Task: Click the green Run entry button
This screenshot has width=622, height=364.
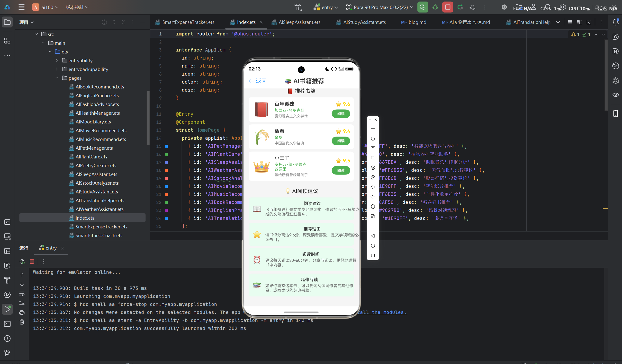Action: tap(422, 7)
